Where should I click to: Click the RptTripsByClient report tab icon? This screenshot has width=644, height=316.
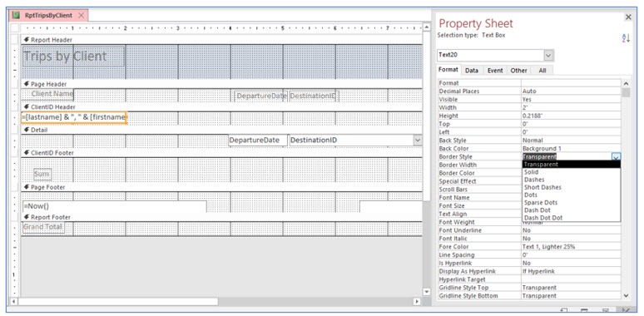pyautogui.click(x=16, y=15)
